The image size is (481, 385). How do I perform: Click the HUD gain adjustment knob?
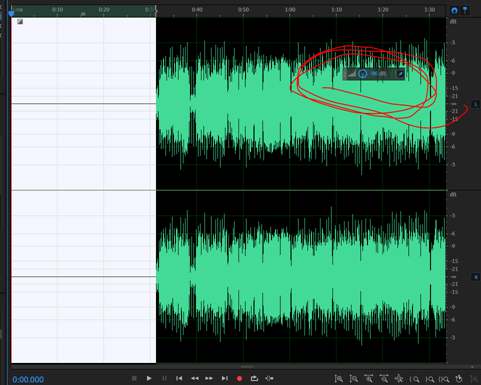(x=363, y=74)
